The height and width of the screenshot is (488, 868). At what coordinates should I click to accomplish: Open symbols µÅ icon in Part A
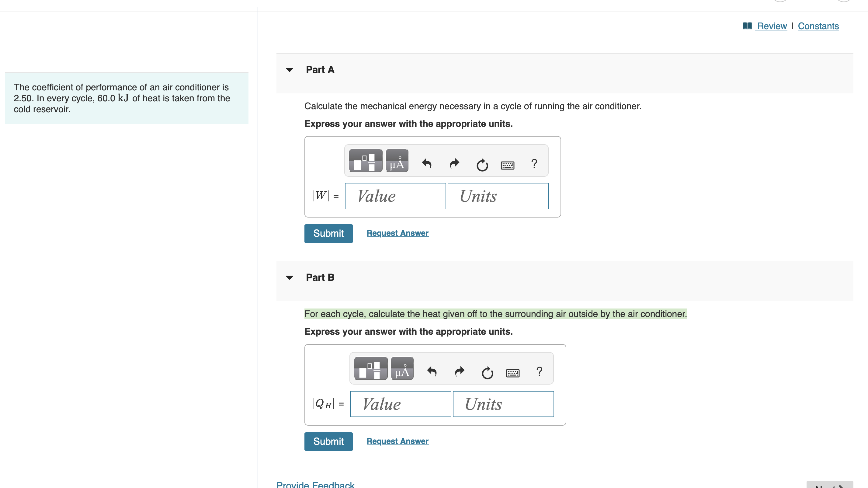(397, 161)
